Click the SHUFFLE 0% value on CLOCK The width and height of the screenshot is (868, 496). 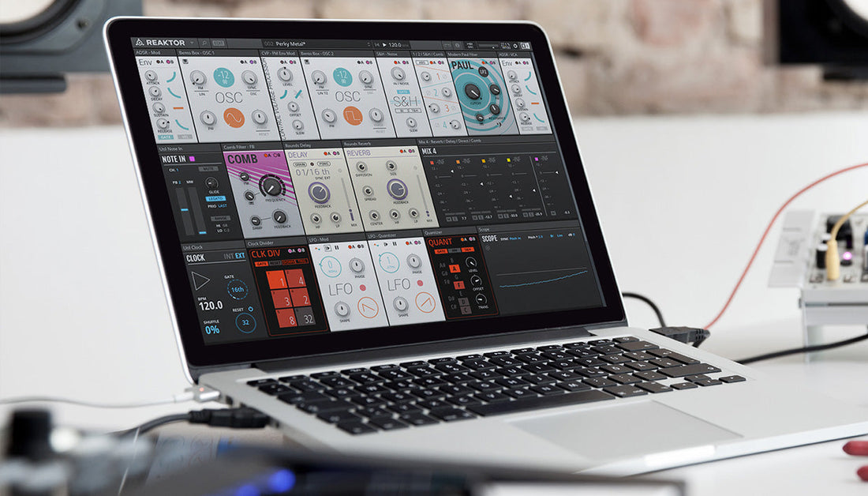click(x=212, y=329)
